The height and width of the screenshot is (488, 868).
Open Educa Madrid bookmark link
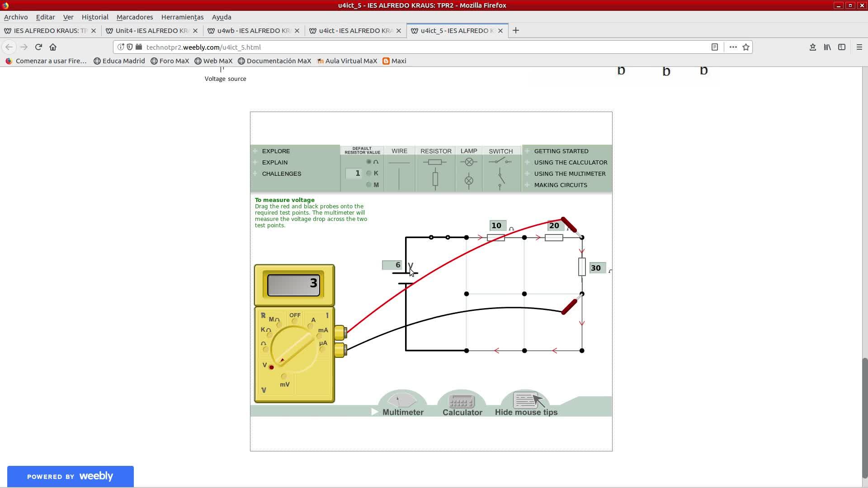pos(119,61)
